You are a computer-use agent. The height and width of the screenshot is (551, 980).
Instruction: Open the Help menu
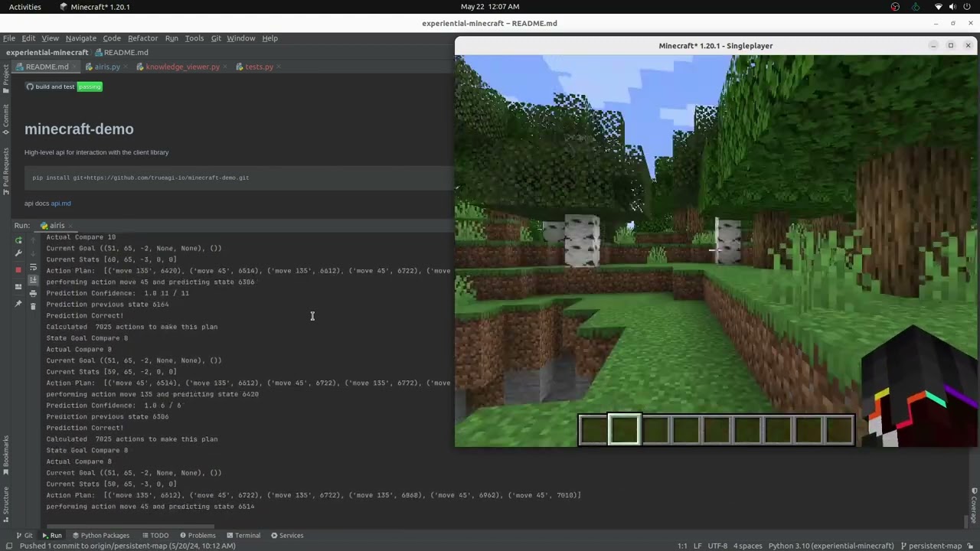click(x=269, y=38)
